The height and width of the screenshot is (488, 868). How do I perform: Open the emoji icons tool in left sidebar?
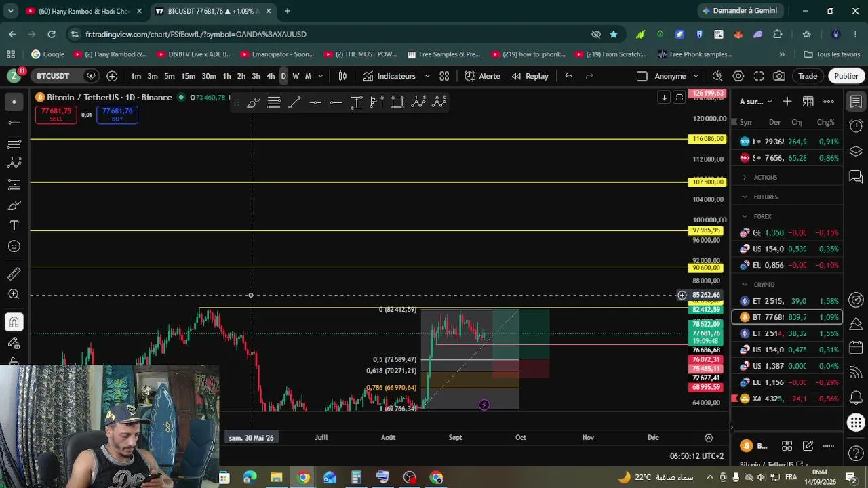14,247
